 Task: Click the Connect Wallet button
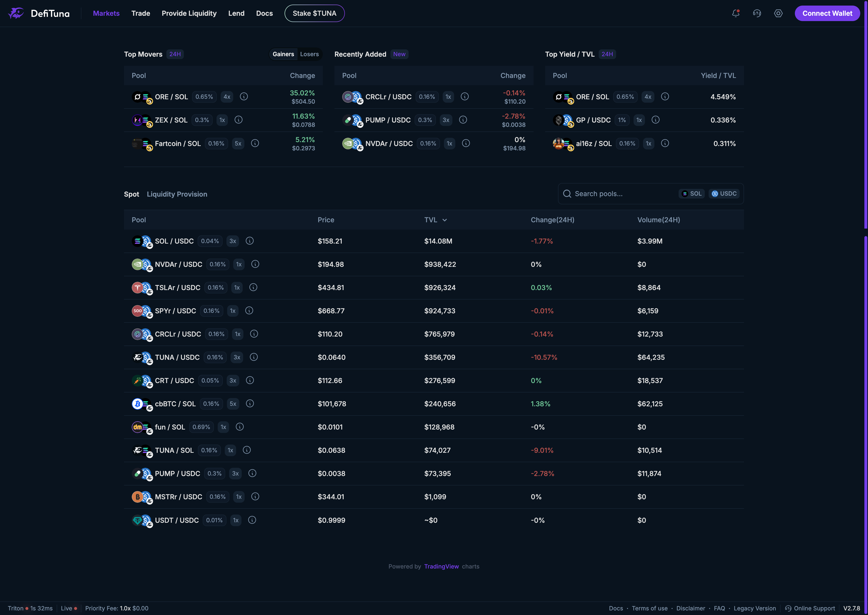(827, 13)
